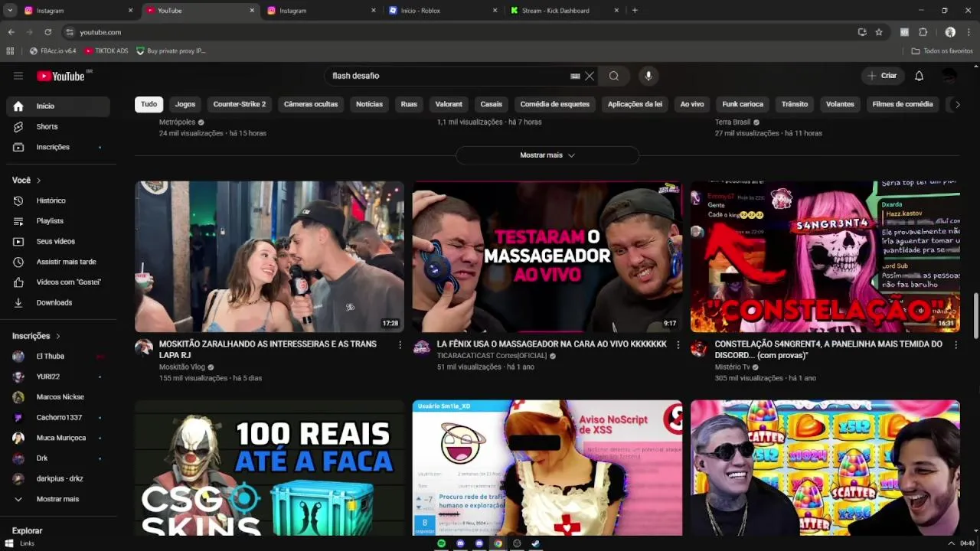Open the Moskitão Vlog channel link
980x551 pixels.
(182, 367)
